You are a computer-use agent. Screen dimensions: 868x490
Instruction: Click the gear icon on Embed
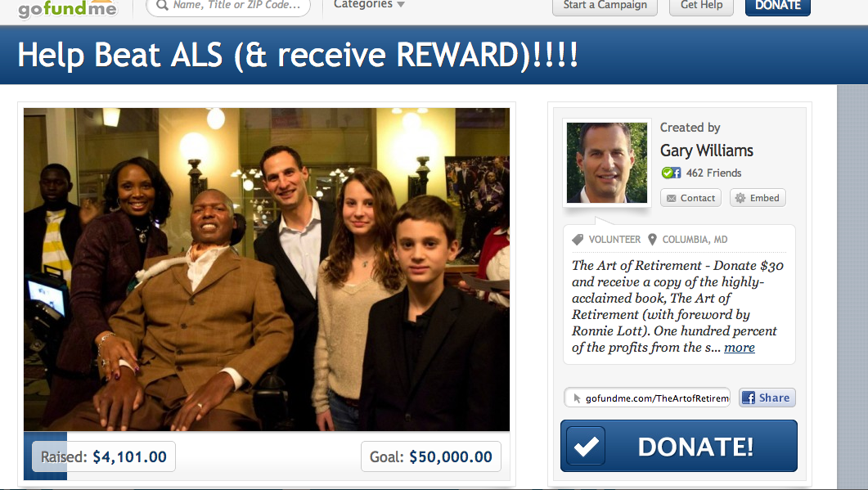point(740,198)
